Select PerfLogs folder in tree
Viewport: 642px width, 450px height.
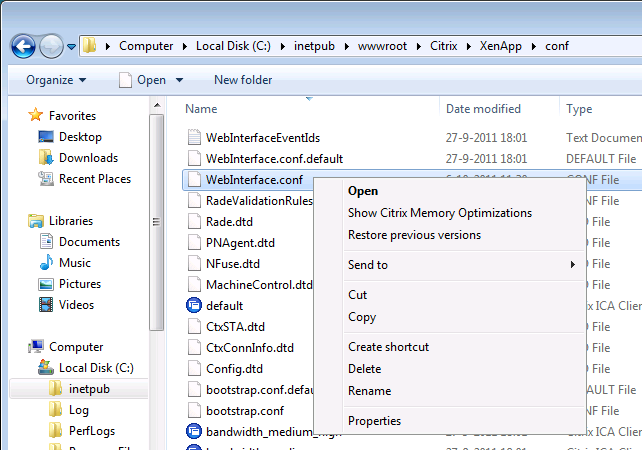click(x=92, y=431)
